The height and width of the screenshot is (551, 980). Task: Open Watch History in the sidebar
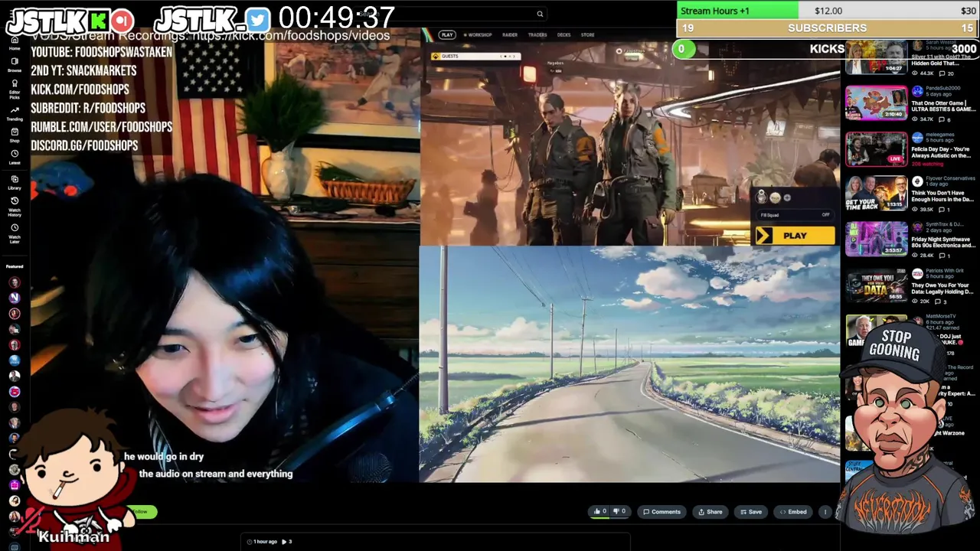point(14,207)
